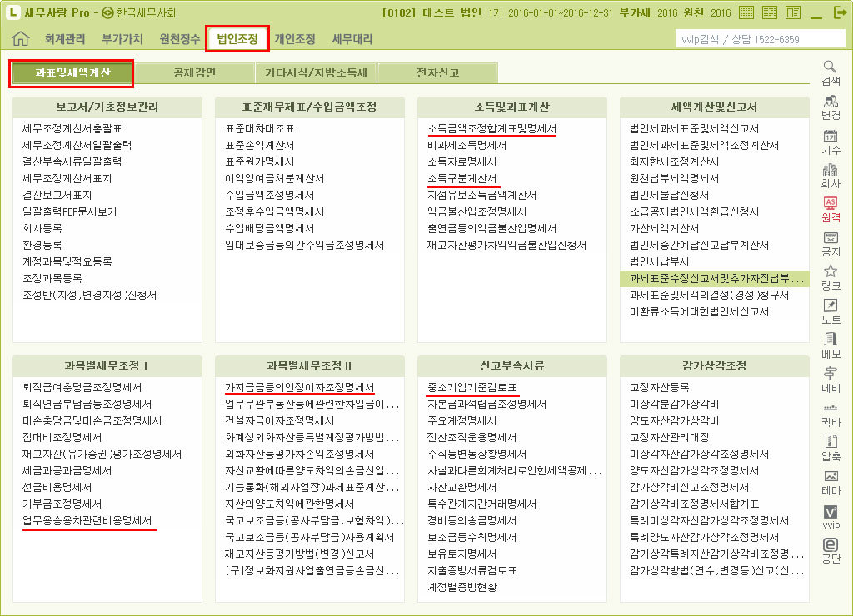Open the 노트 sidebar icon
853x616 pixels.
tap(831, 312)
